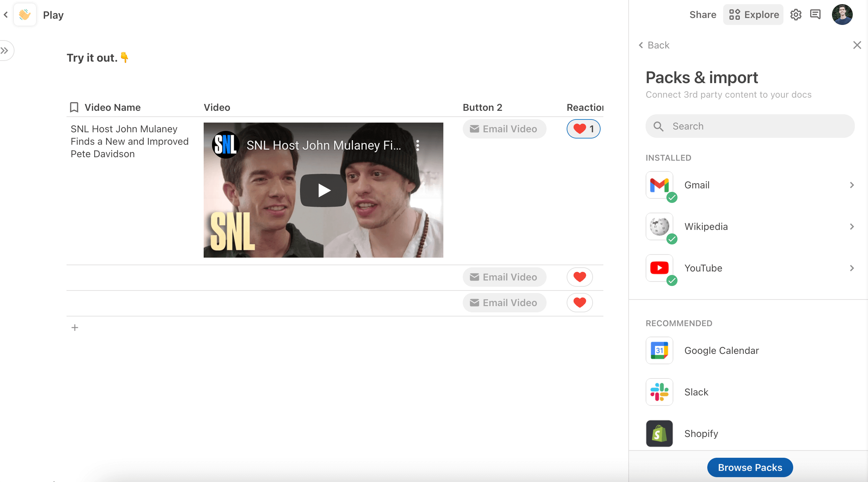Click the Video column header
This screenshot has width=868, height=482.
click(217, 107)
